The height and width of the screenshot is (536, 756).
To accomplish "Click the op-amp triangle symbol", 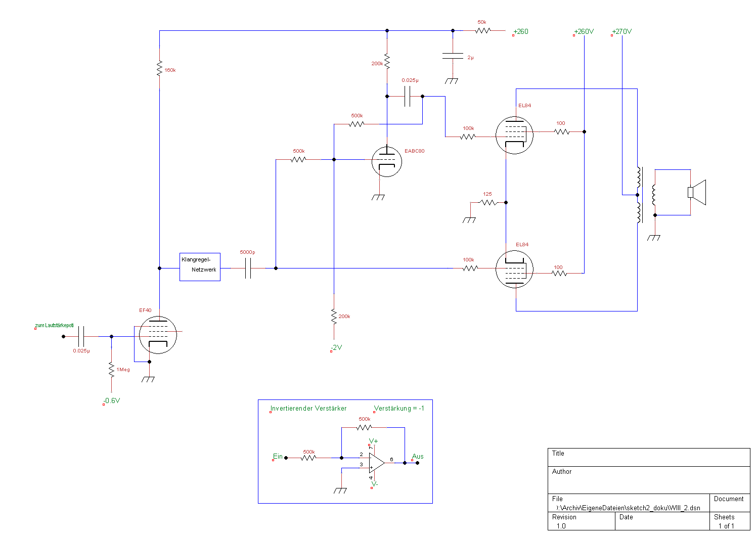I will click(x=376, y=463).
